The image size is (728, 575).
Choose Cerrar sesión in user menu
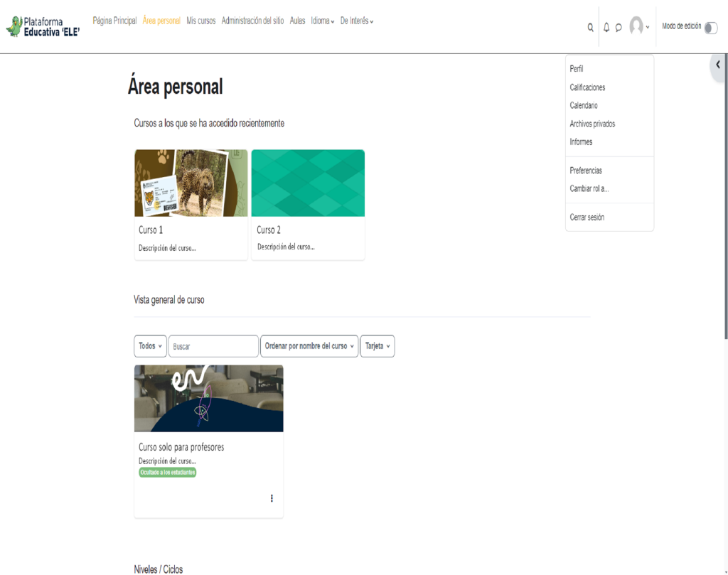(587, 217)
